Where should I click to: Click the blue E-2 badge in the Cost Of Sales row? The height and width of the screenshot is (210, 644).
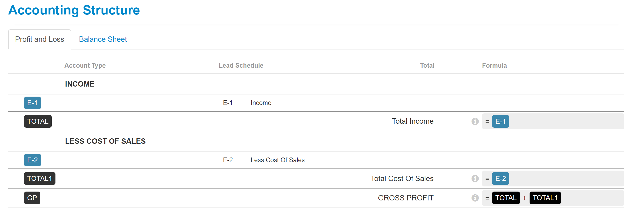pyautogui.click(x=33, y=160)
